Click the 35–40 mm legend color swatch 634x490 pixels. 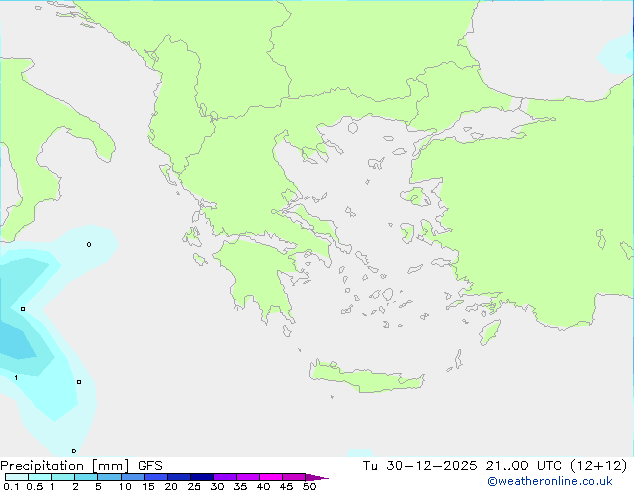coord(248,477)
